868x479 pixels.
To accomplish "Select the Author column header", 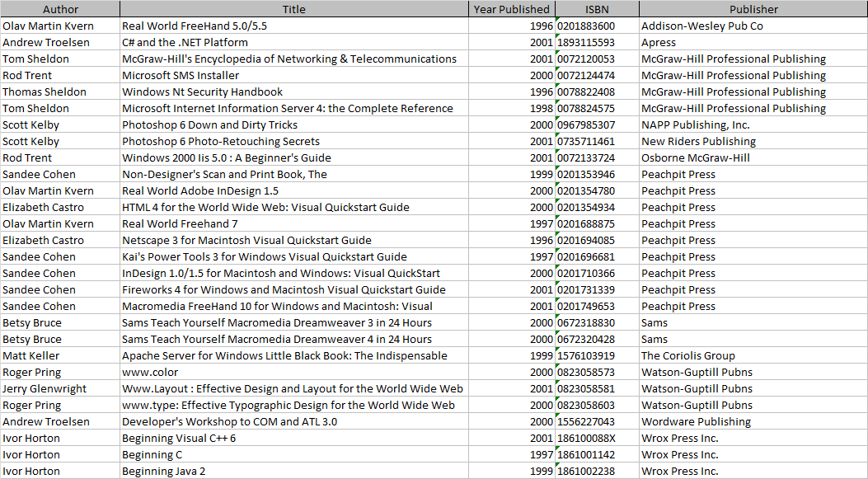I will (x=60, y=9).
